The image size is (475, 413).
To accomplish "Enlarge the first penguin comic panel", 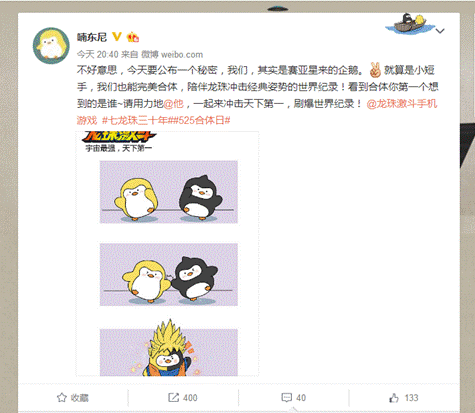I will 169,192.
